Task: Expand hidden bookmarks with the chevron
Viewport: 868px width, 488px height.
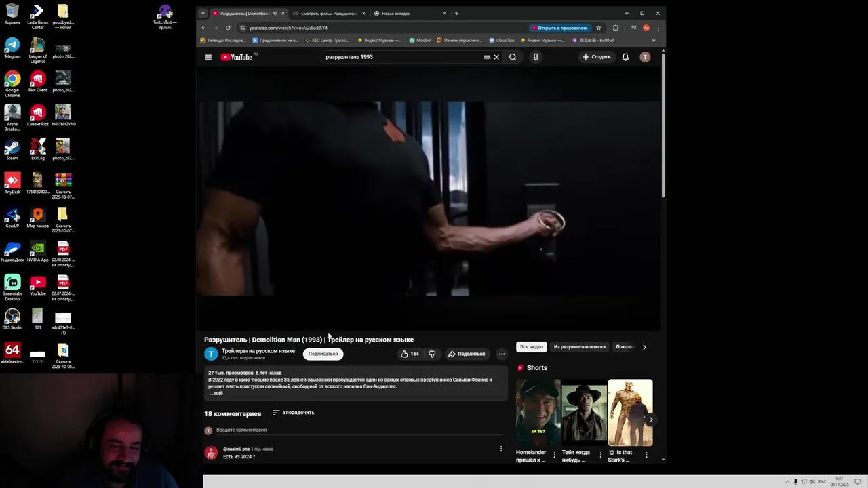Action: tap(654, 40)
